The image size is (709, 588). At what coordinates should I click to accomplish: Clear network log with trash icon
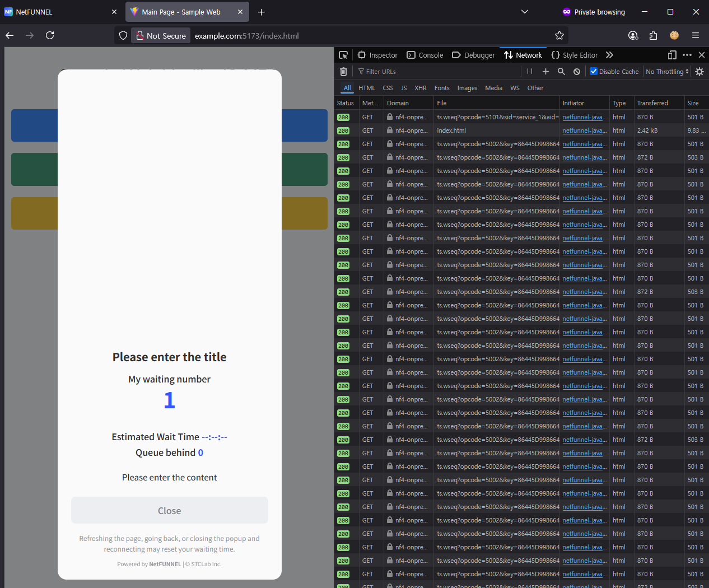[x=343, y=72]
